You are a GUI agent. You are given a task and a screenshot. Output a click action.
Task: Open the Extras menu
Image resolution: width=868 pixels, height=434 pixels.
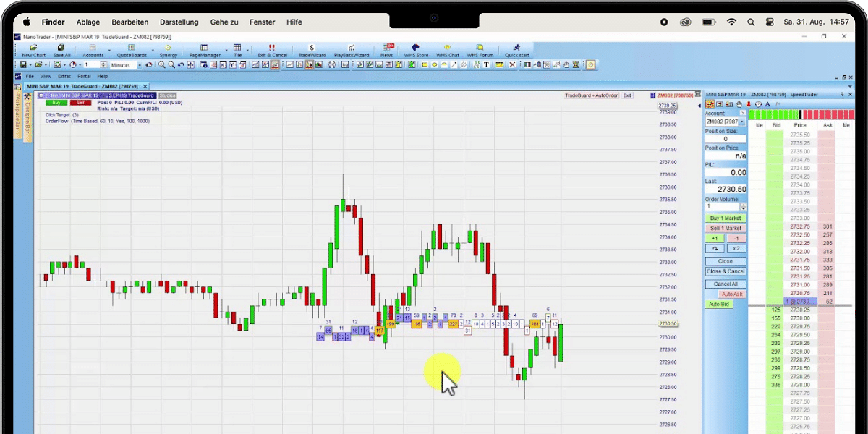click(x=64, y=76)
